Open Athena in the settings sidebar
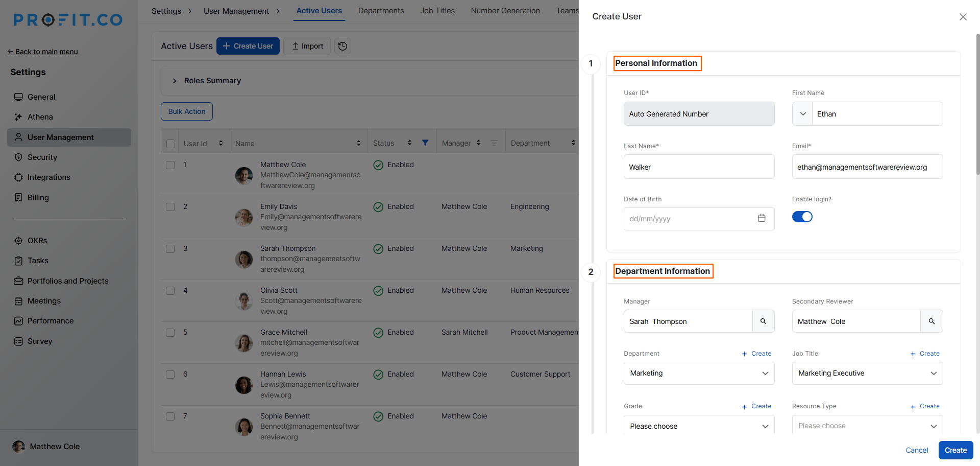980x466 pixels. (40, 117)
